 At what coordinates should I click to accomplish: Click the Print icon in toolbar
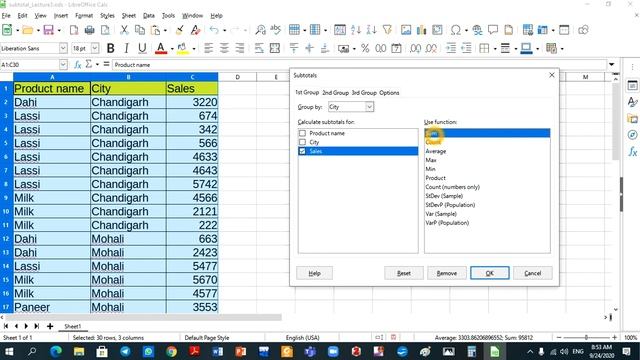point(89,30)
